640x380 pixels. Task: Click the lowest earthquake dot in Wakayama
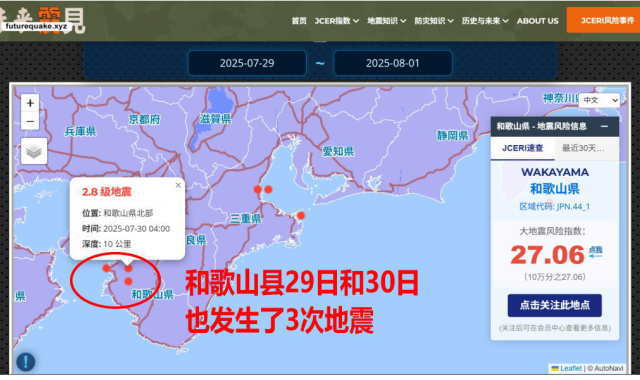[x=129, y=282]
